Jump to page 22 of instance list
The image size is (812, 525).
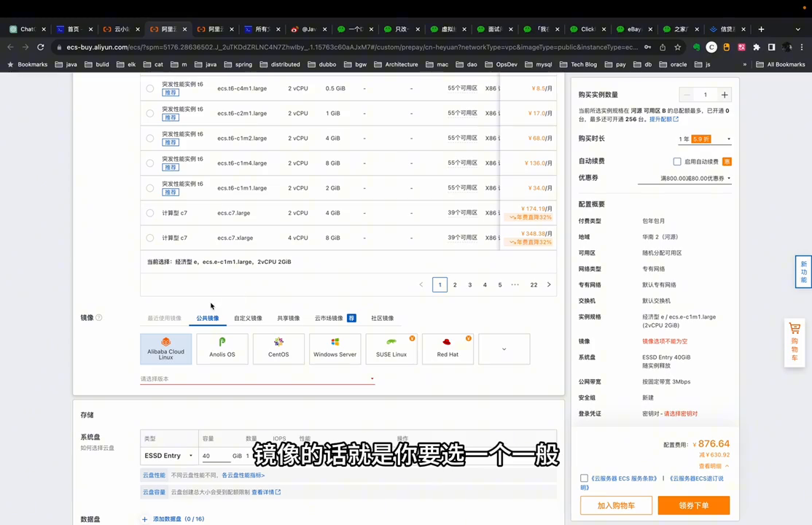click(534, 284)
